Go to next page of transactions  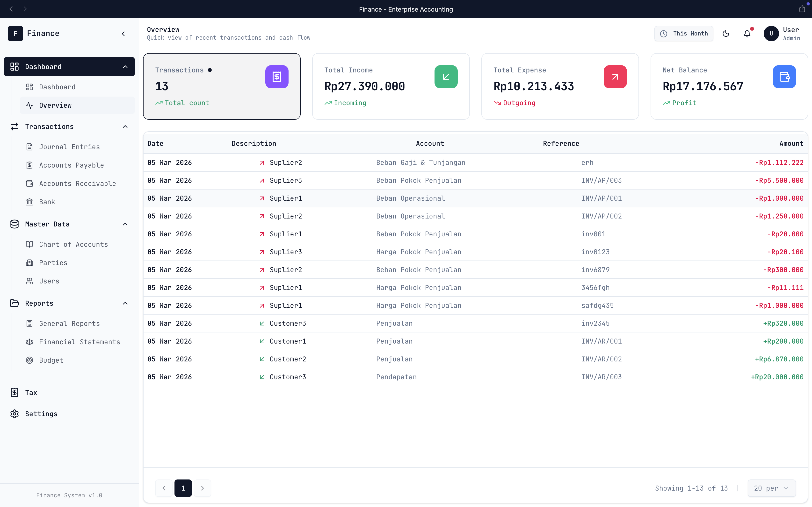pyautogui.click(x=202, y=488)
